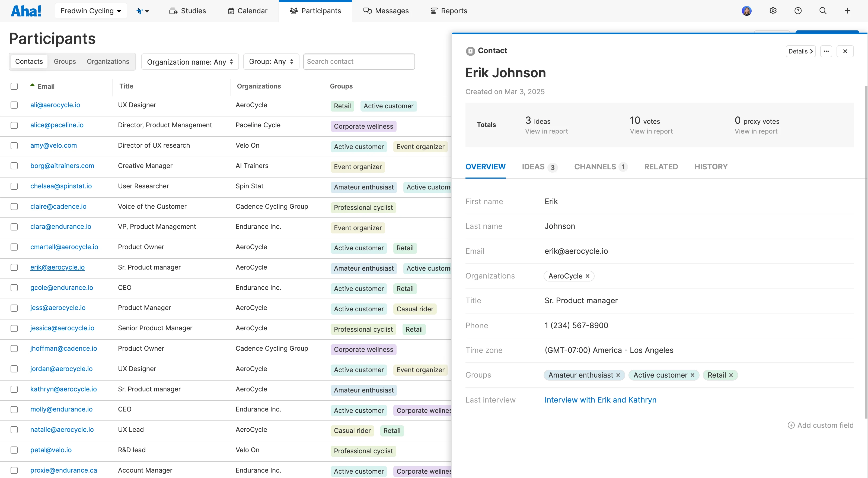The height and width of the screenshot is (478, 868).
Task: Open the Organization name filter dropdown
Action: click(x=190, y=62)
